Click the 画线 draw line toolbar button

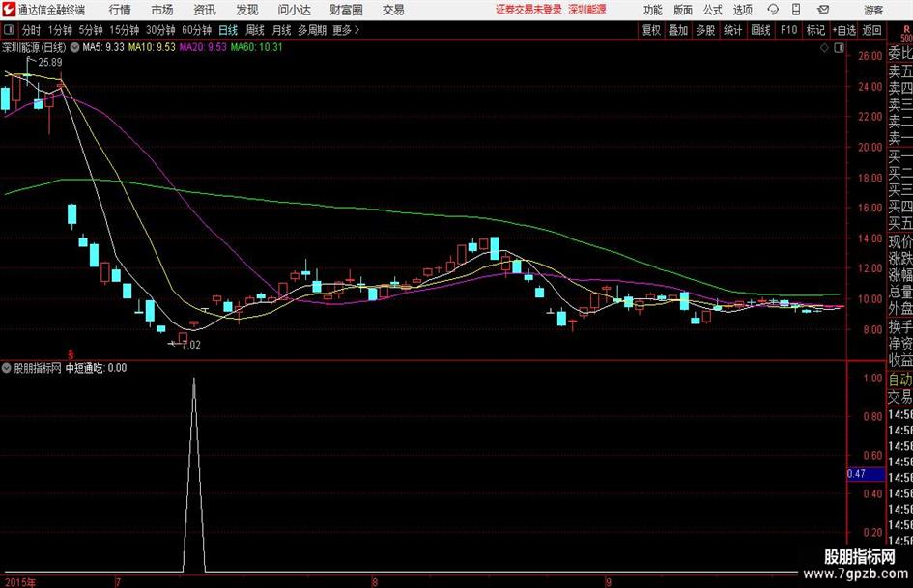click(x=760, y=30)
